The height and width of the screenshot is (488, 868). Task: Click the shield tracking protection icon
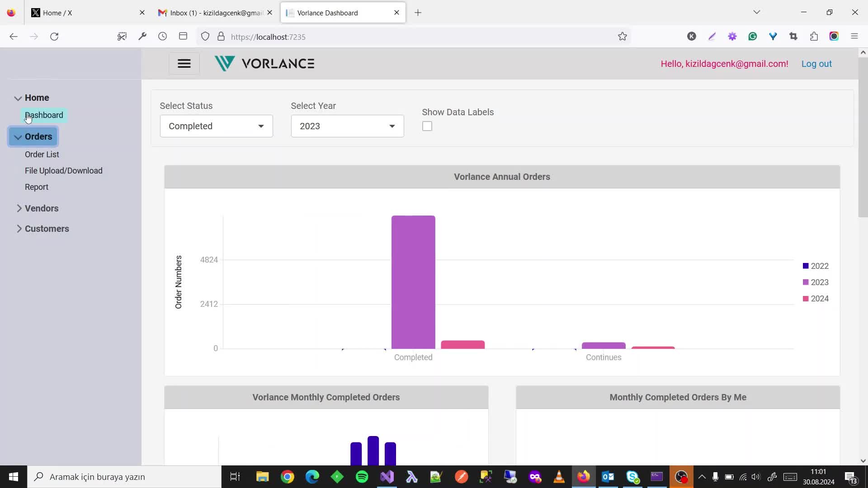pos(205,36)
